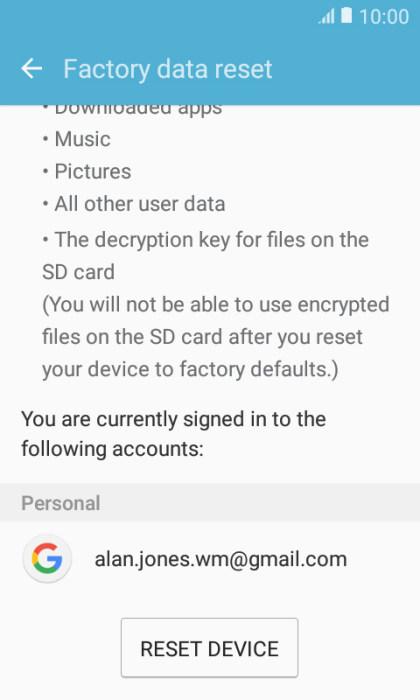Tap the Personal section header

(210, 503)
